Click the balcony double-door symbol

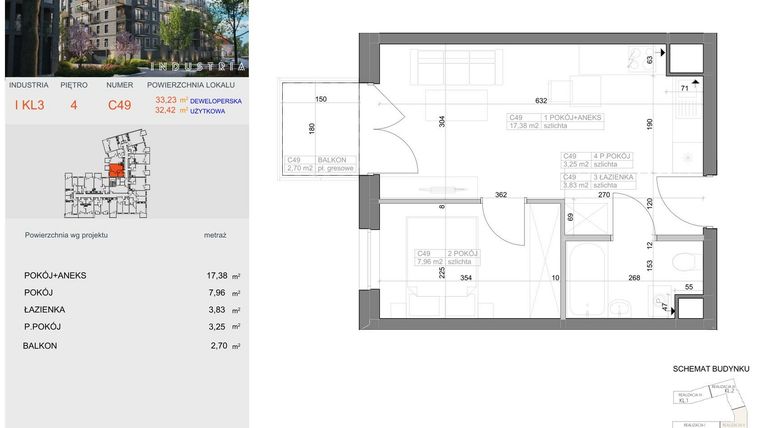(x=394, y=129)
